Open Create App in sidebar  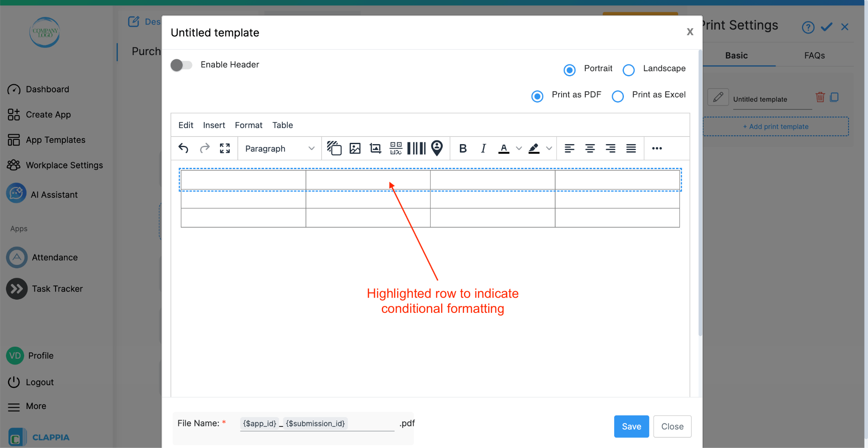[39, 114]
